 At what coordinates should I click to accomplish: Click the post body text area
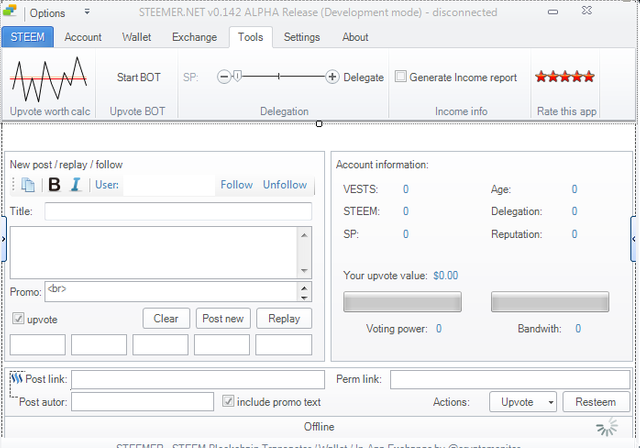(154, 253)
